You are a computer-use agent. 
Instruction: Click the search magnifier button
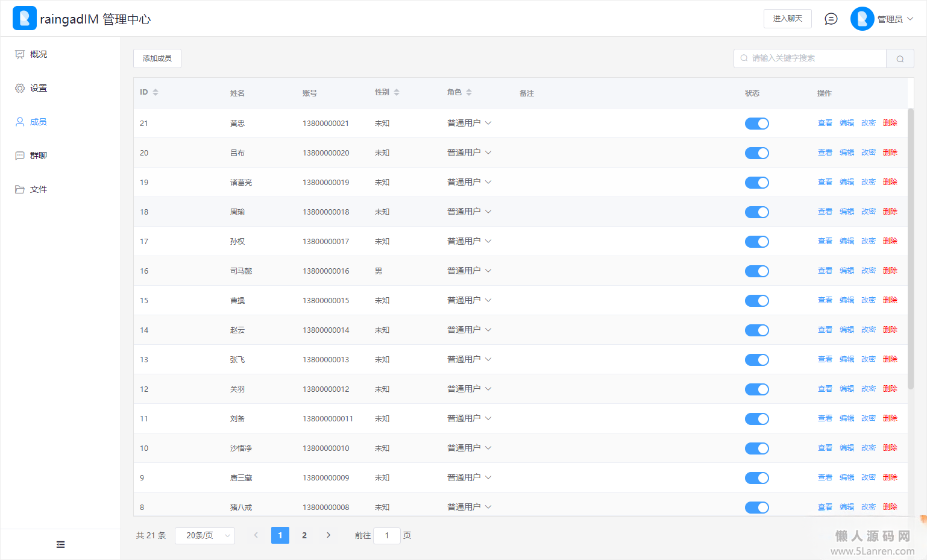[900, 58]
